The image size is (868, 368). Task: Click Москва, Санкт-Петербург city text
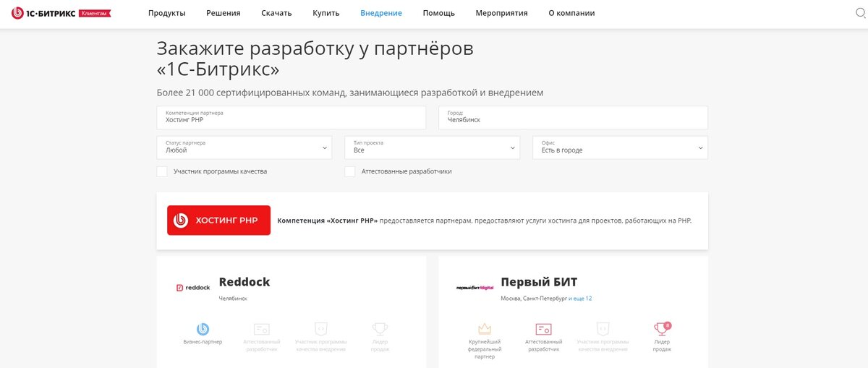pos(534,298)
